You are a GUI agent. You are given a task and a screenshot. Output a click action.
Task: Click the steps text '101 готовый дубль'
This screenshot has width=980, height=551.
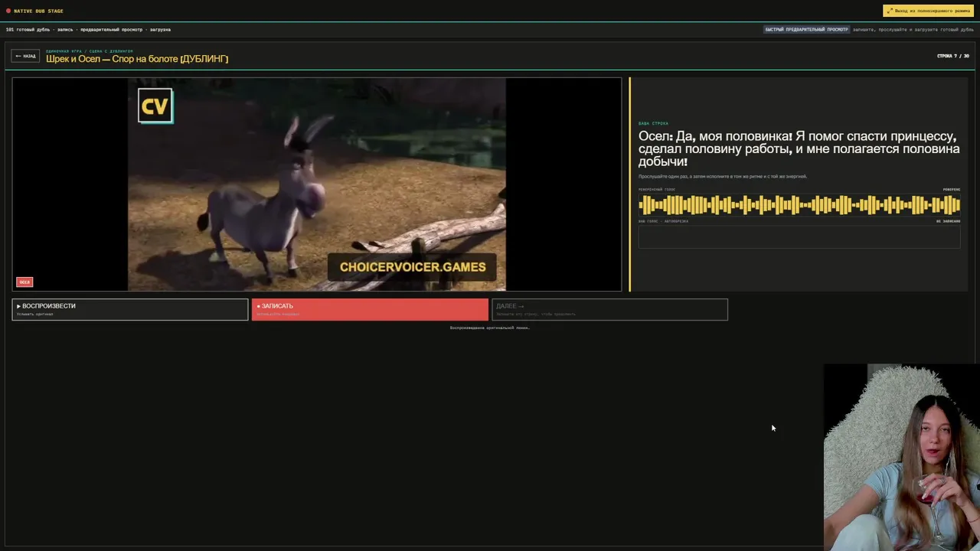click(x=88, y=30)
